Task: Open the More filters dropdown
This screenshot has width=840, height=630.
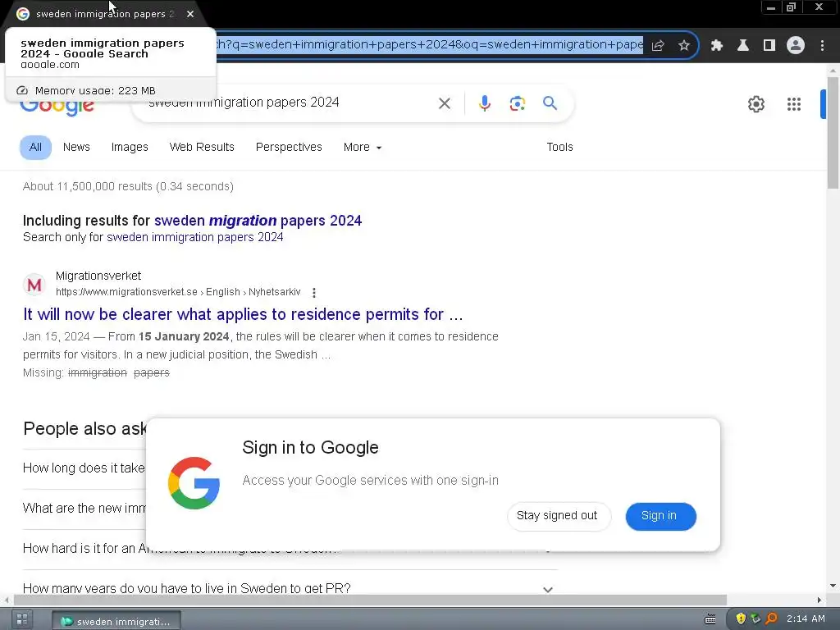Action: (x=362, y=148)
